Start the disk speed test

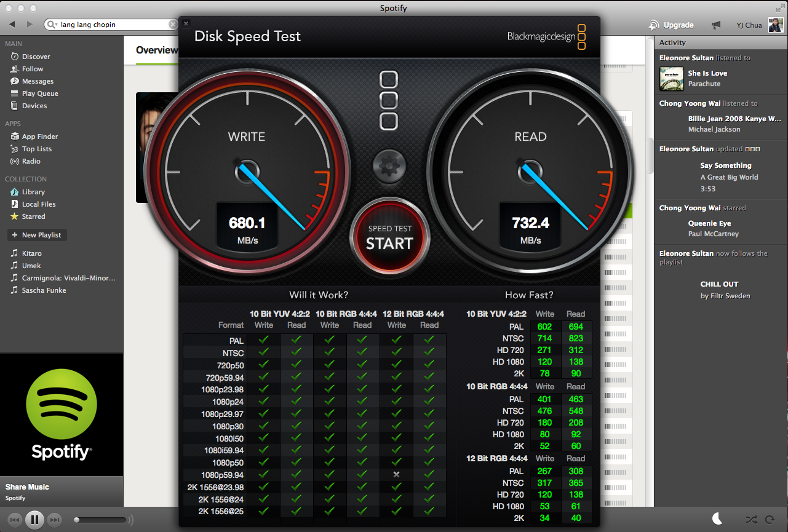click(x=389, y=237)
